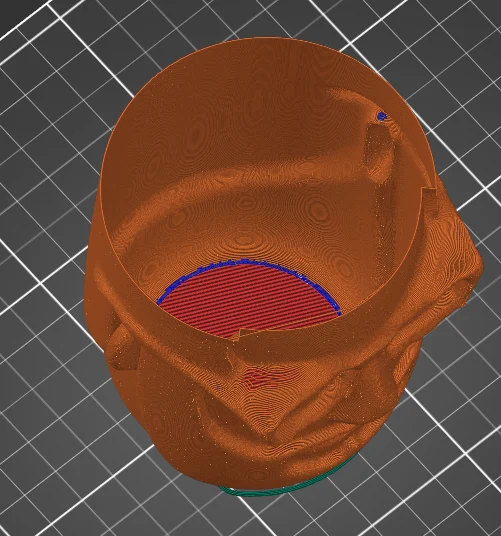Click the small blue spot near the upper-right rim

382,116
